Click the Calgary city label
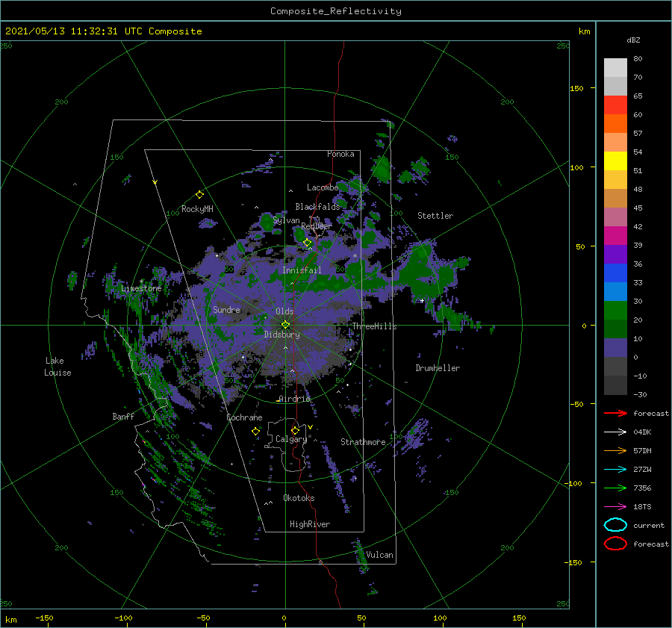672x628 pixels. tap(291, 439)
